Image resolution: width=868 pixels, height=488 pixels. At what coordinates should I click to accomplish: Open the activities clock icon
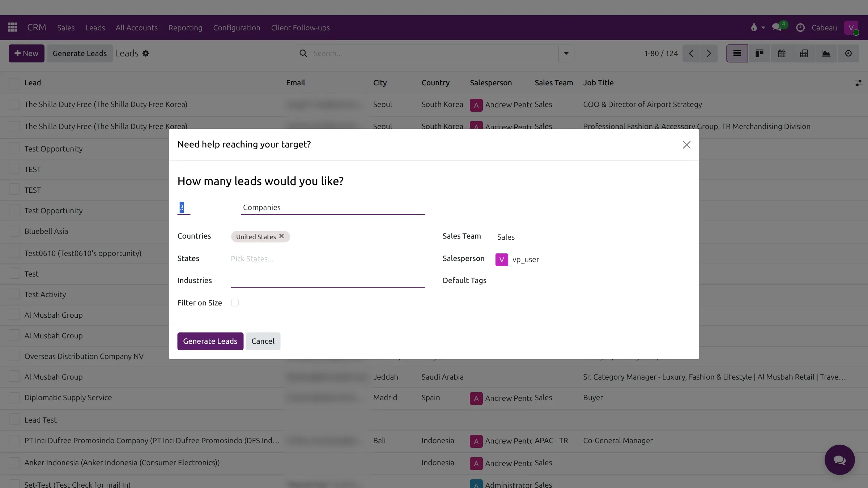point(800,27)
